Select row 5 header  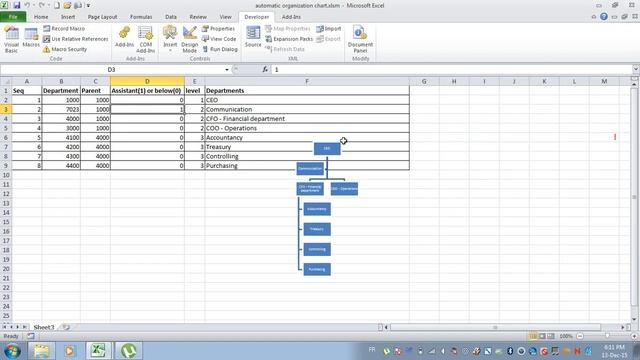[6, 128]
